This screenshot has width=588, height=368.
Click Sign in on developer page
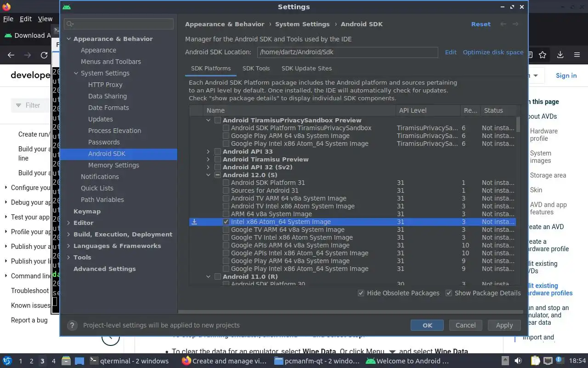[566, 75]
